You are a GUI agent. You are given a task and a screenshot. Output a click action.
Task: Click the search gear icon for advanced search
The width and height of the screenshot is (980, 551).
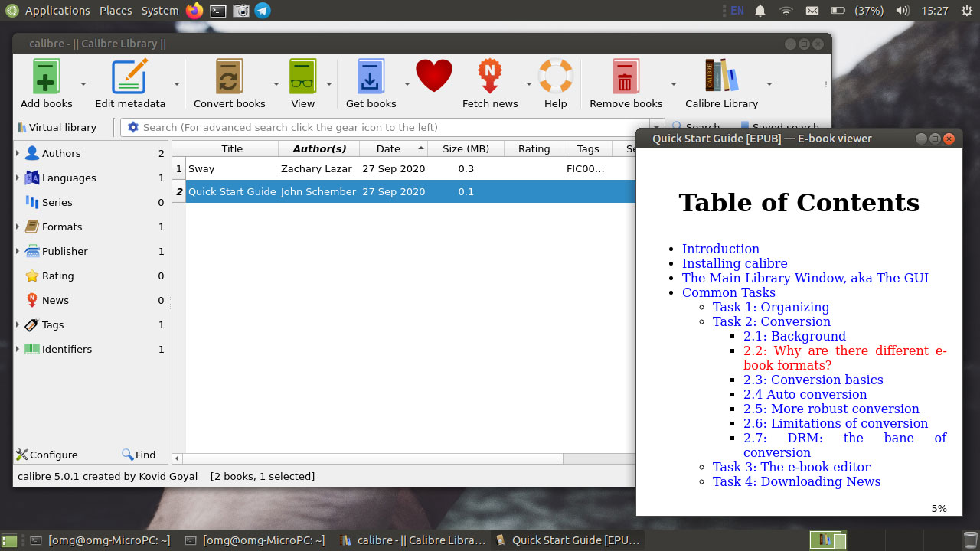coord(133,127)
